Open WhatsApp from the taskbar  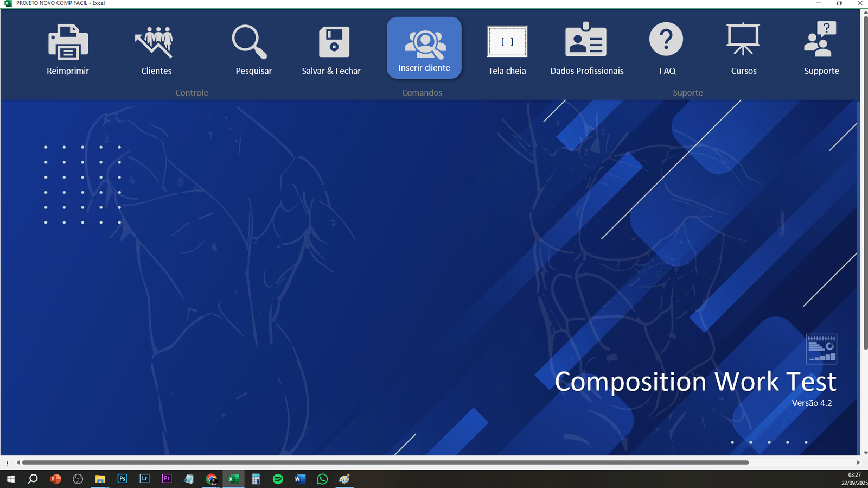[x=322, y=479]
